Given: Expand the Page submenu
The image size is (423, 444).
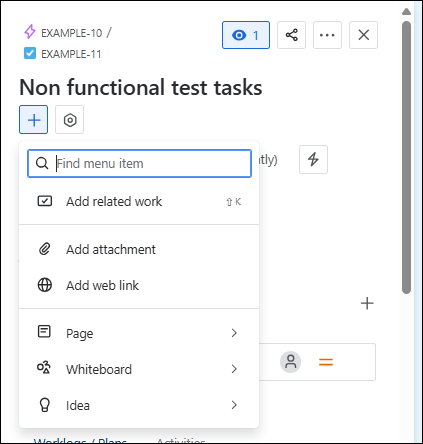Looking at the screenshot, I should [139, 333].
